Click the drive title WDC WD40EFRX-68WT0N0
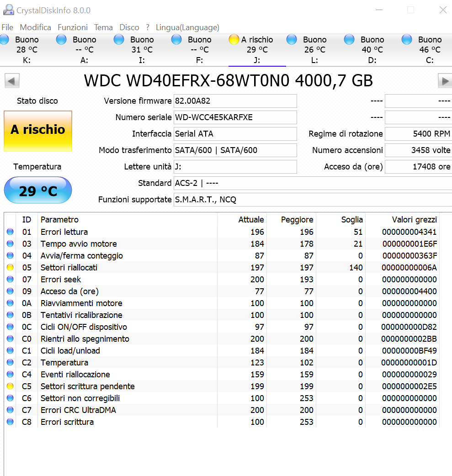Image resolution: width=452 pixels, height=476 pixels. coord(229,81)
